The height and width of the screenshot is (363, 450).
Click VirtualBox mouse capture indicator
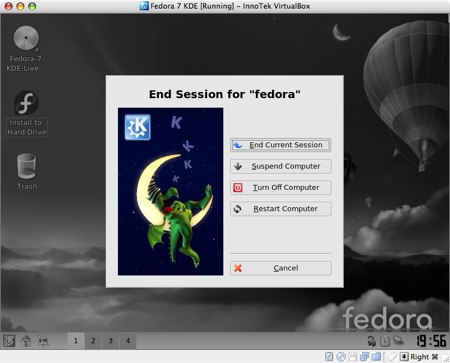tap(392, 357)
